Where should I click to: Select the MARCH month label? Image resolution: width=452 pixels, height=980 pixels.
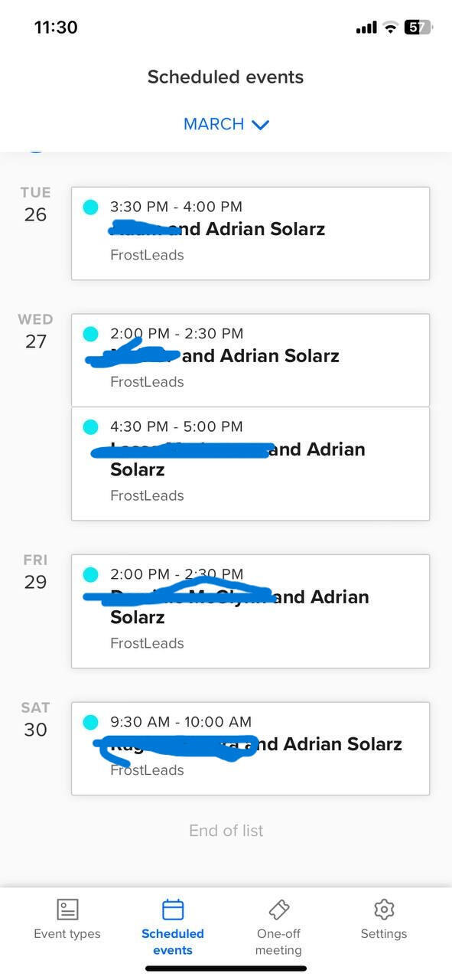click(x=213, y=124)
